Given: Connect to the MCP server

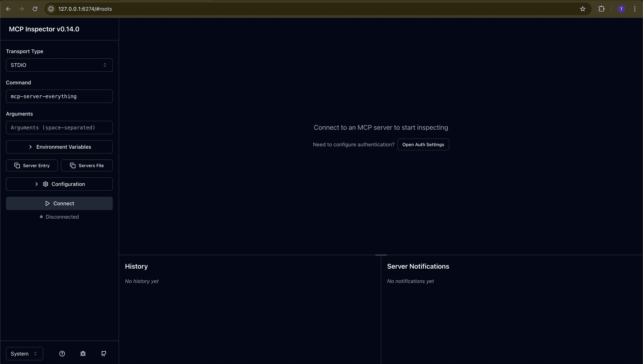Looking at the screenshot, I should [59, 203].
